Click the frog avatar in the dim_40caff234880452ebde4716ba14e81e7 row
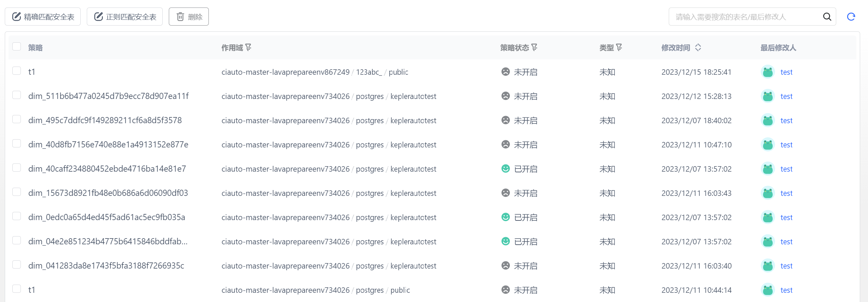This screenshot has width=868, height=302. [x=768, y=169]
